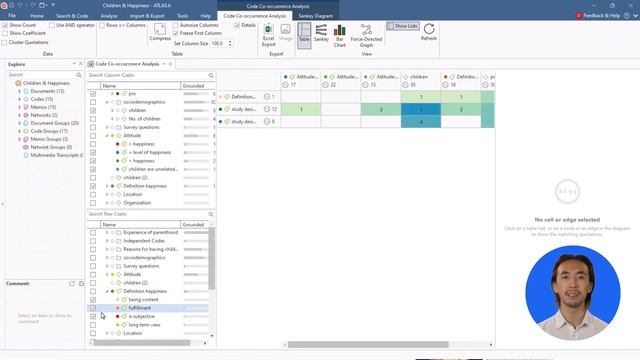Image resolution: width=640 pixels, height=360 pixels.
Task: Collapse Definition happiness in row codes
Action: pyautogui.click(x=107, y=291)
